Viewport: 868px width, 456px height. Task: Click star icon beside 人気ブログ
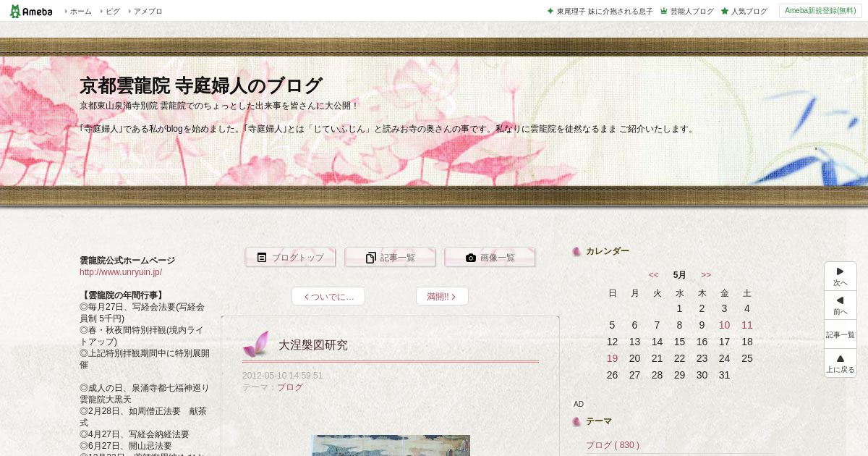click(x=724, y=12)
